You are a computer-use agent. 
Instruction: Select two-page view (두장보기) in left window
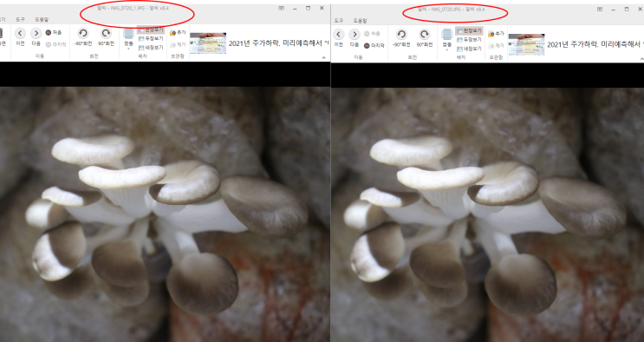click(x=150, y=39)
